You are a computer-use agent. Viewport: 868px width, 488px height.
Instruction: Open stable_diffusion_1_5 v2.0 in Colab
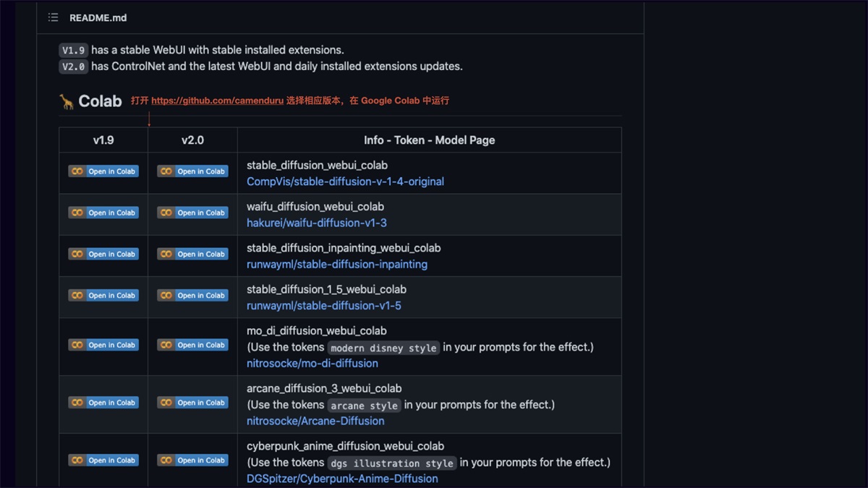tap(192, 295)
